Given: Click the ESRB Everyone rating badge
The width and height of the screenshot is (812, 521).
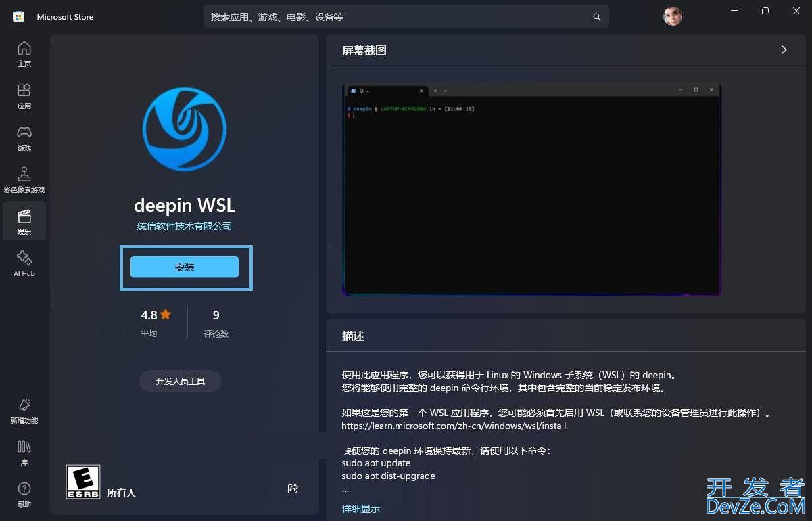Looking at the screenshot, I should point(83,482).
